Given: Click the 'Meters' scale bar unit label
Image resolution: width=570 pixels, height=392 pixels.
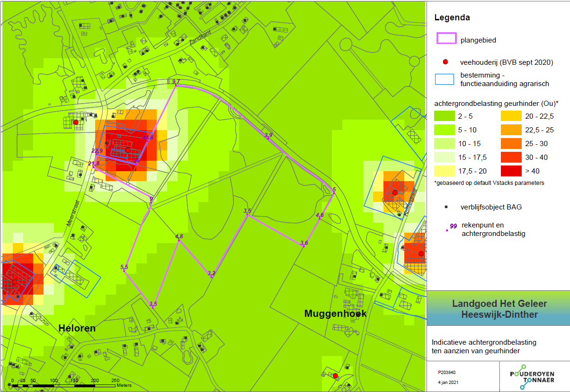Looking at the screenshot, I should tap(123, 386).
